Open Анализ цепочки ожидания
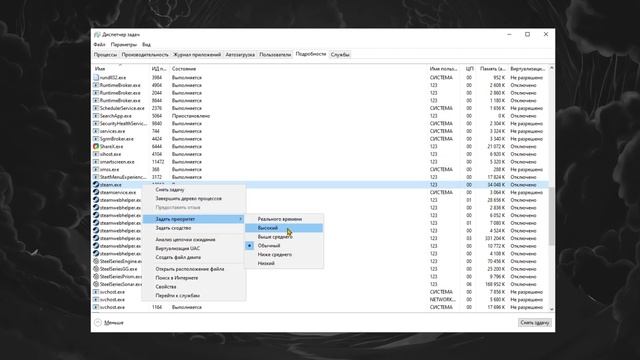 pos(193,240)
